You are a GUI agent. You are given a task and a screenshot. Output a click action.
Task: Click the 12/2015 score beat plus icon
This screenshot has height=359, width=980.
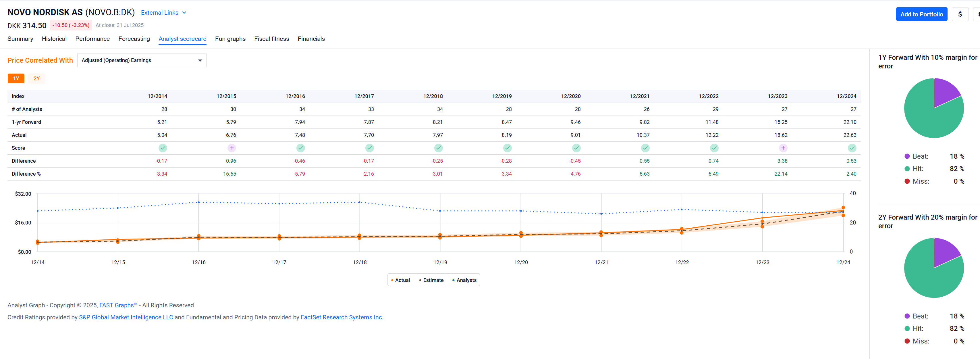click(x=232, y=148)
